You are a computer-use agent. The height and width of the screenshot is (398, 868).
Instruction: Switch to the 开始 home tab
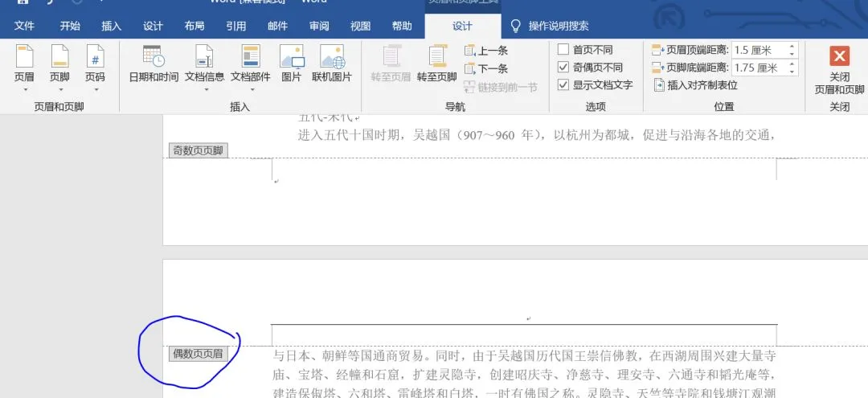coord(70,26)
